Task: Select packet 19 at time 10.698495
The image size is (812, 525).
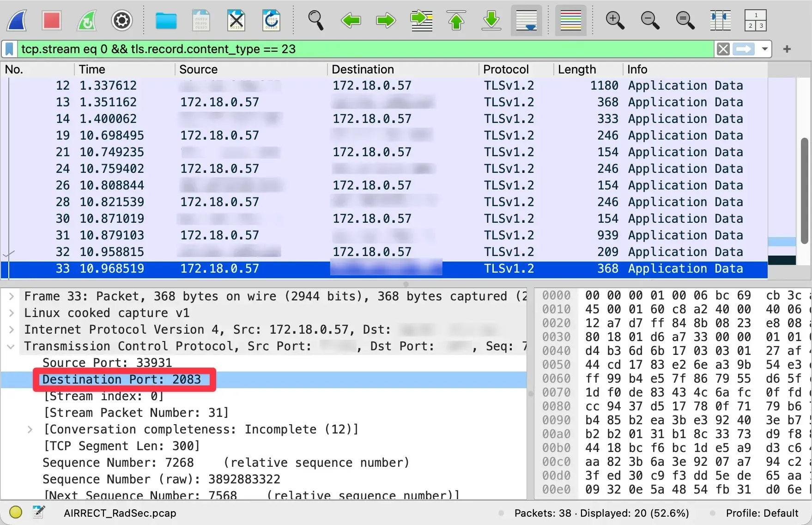Action: (384, 135)
